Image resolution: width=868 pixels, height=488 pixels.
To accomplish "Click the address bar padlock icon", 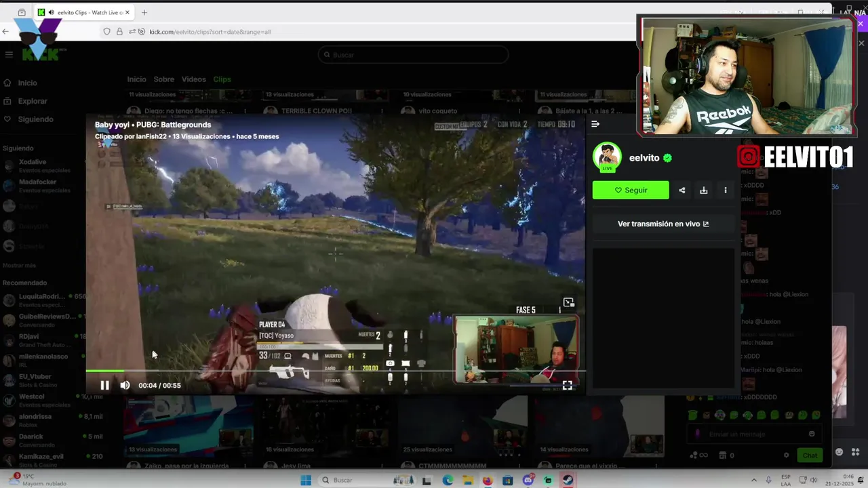I will pyautogui.click(x=119, y=32).
